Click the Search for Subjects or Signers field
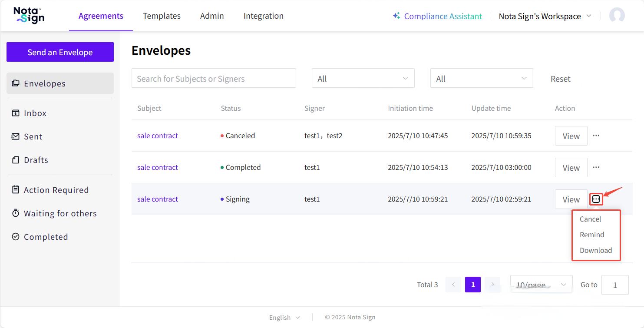The width and height of the screenshot is (644, 328). [214, 79]
